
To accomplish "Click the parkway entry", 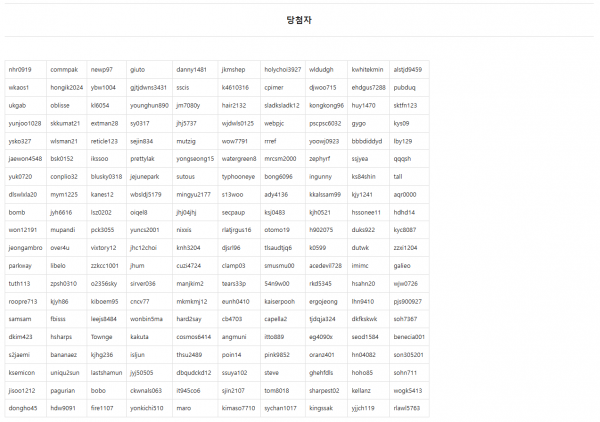I will (20, 266).
